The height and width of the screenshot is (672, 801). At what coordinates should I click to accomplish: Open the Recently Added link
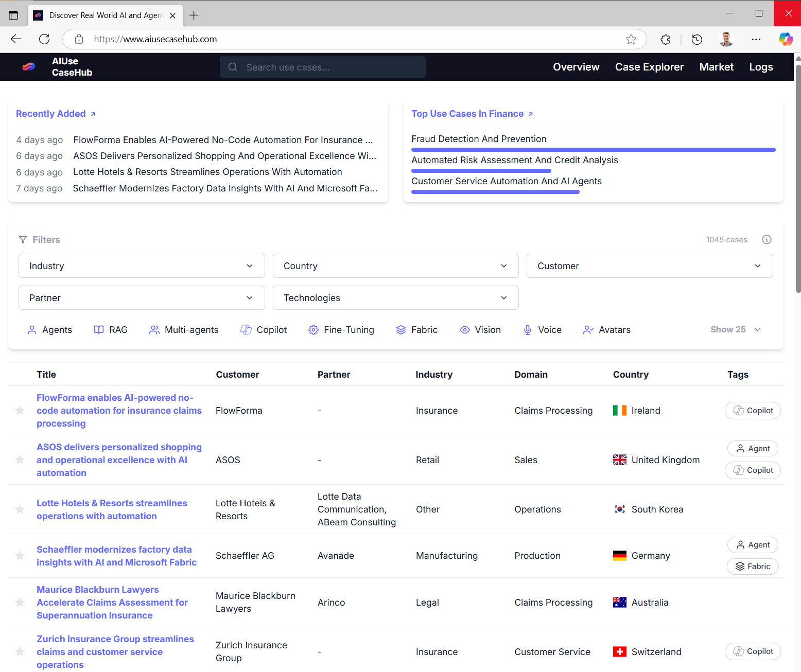coord(56,114)
